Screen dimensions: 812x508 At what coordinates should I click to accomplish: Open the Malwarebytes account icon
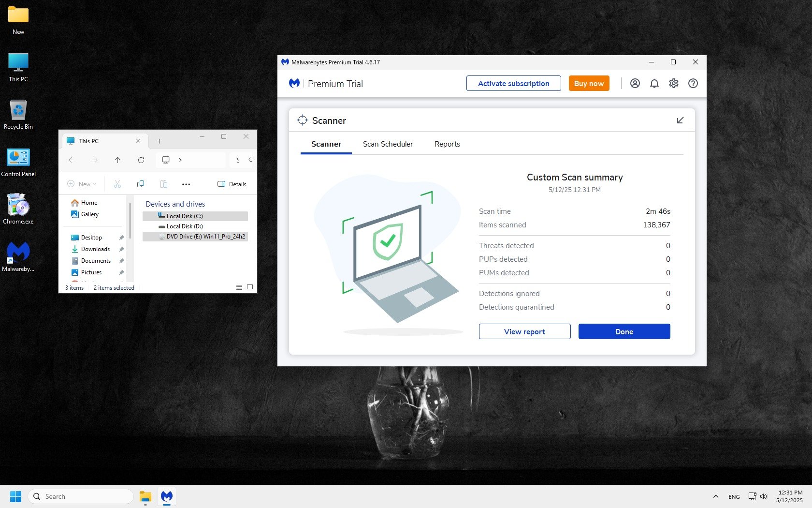click(x=635, y=83)
